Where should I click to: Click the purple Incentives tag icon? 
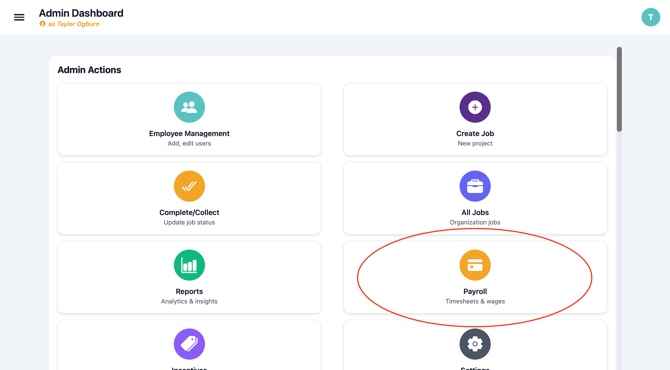tap(189, 344)
